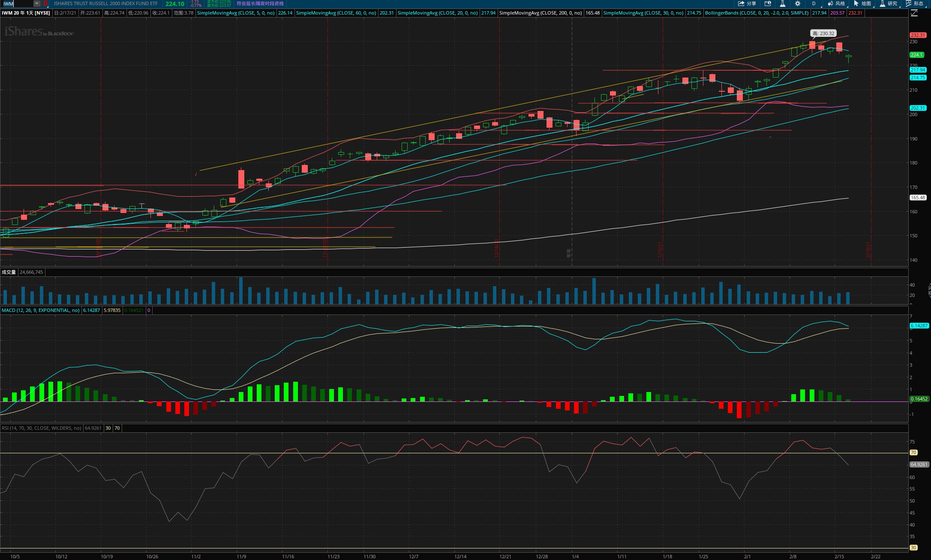
Task: Click the RSI value 64.9261 in header
Action: pos(93,428)
